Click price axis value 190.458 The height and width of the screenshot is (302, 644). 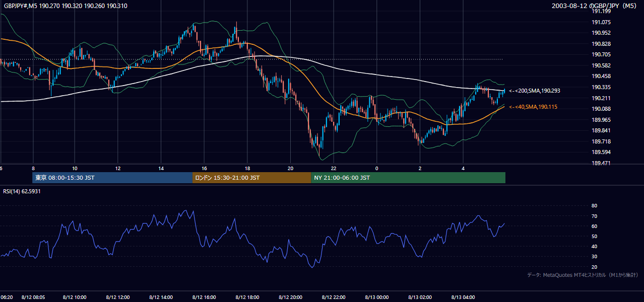click(601, 76)
